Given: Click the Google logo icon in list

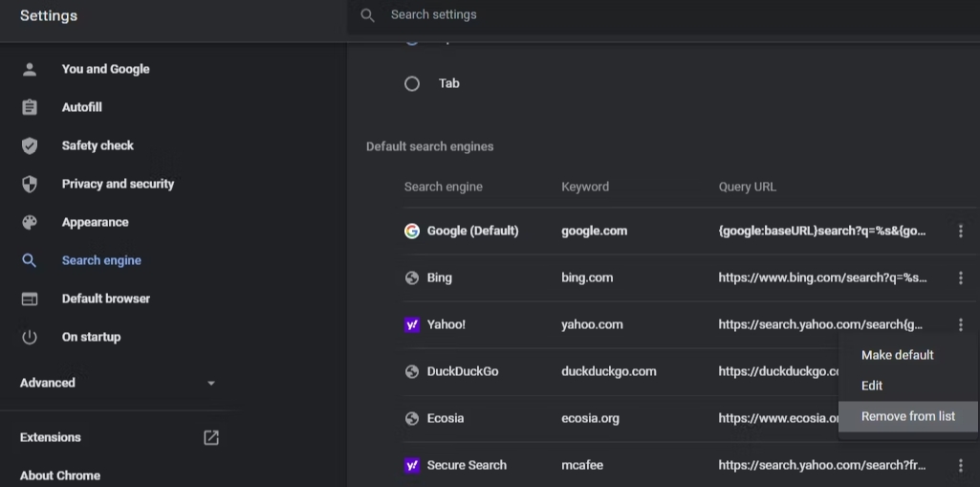Looking at the screenshot, I should [412, 232].
